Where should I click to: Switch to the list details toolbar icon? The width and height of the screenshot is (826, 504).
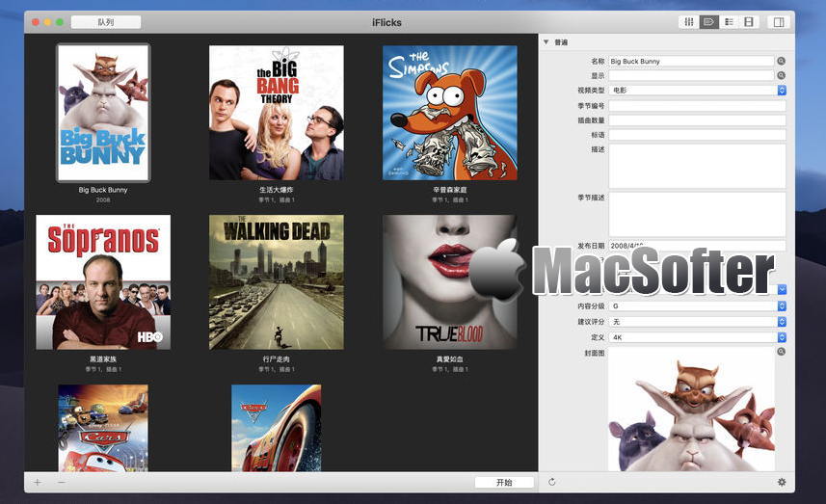729,22
